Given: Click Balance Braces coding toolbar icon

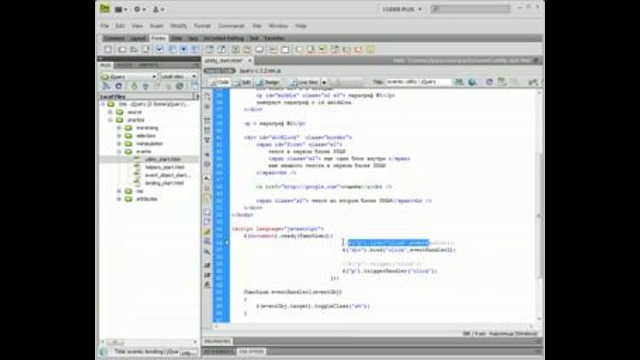Looking at the screenshot, I should (x=207, y=164).
